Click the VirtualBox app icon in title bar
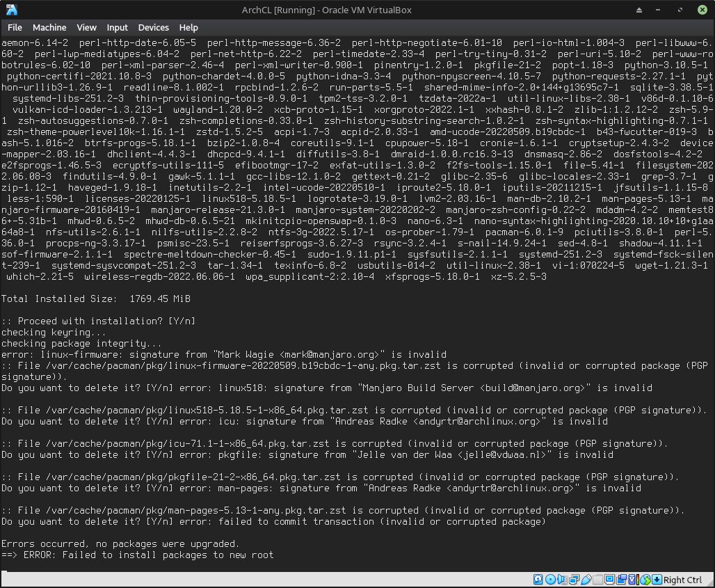 click(x=12, y=10)
